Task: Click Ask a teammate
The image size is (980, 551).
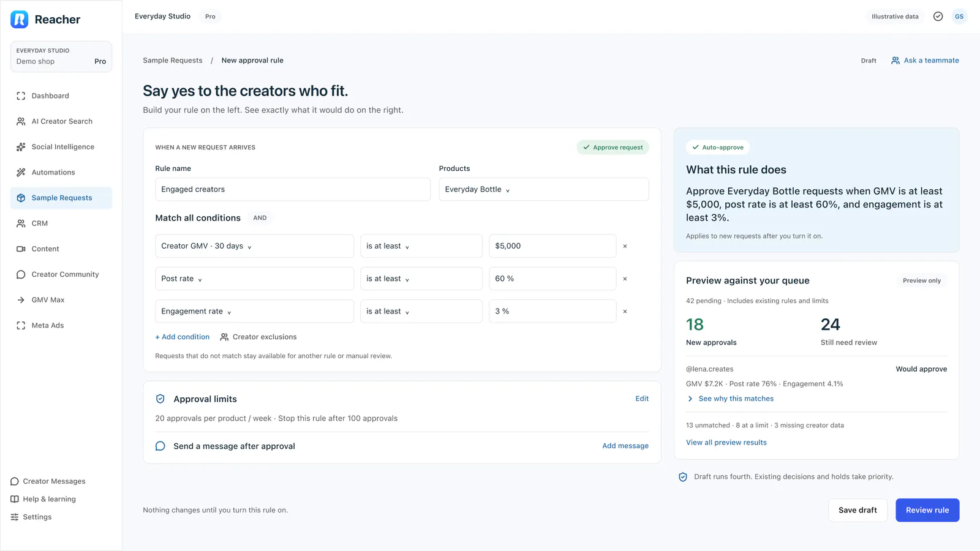Action: click(x=925, y=61)
